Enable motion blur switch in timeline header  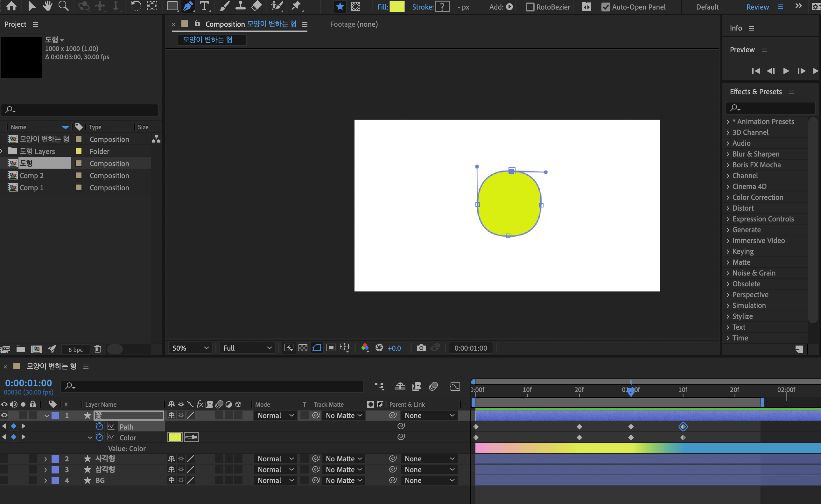[x=433, y=386]
